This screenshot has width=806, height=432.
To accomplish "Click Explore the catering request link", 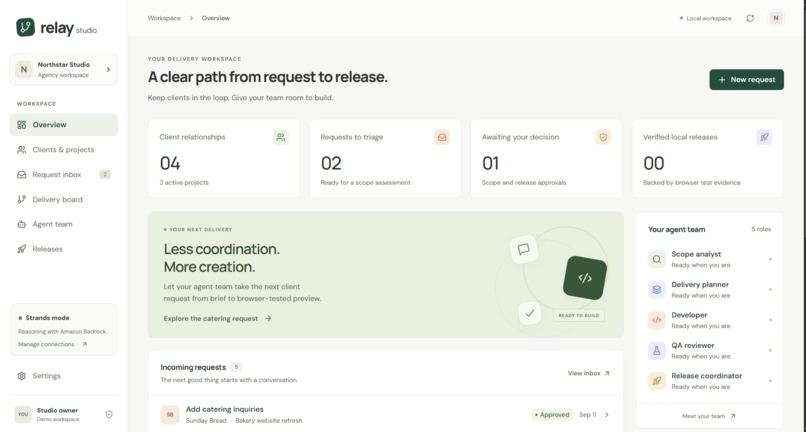I will tap(217, 318).
